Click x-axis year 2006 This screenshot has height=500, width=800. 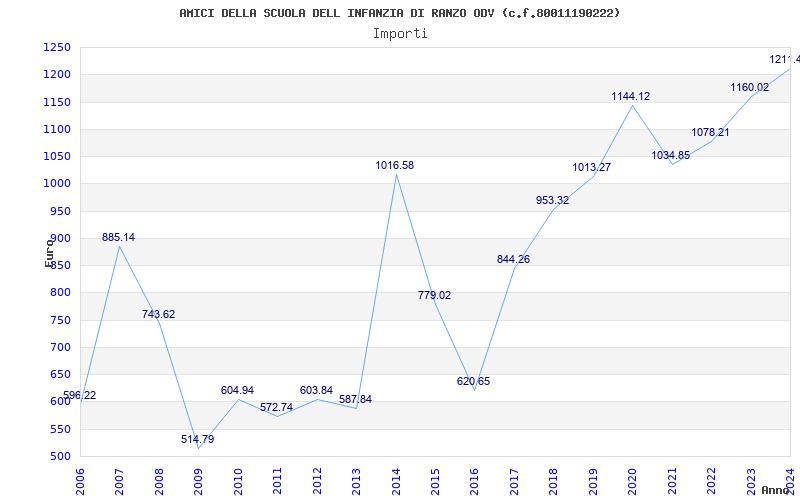coord(80,482)
